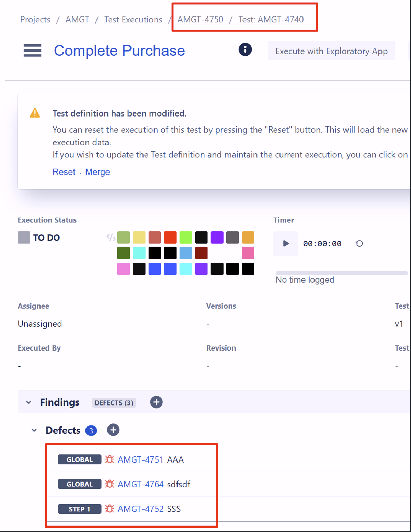Click the bug icon for AMGT-4751
The image size is (411, 532).
click(x=110, y=459)
